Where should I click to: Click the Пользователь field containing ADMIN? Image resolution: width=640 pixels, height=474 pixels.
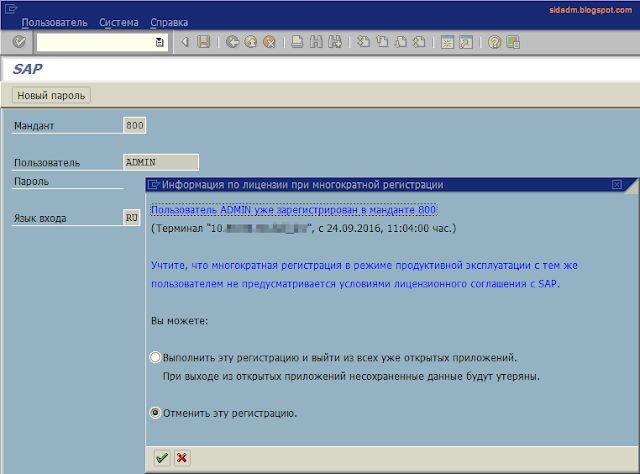pos(161,162)
